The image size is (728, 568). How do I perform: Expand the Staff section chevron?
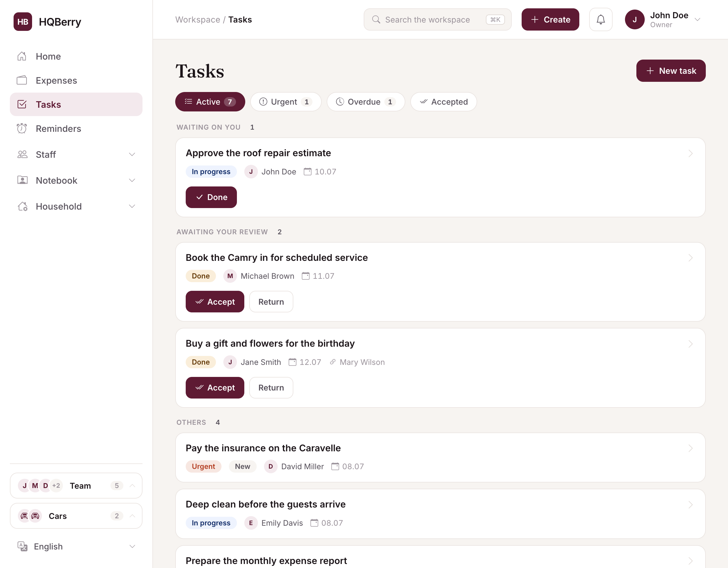pos(132,154)
